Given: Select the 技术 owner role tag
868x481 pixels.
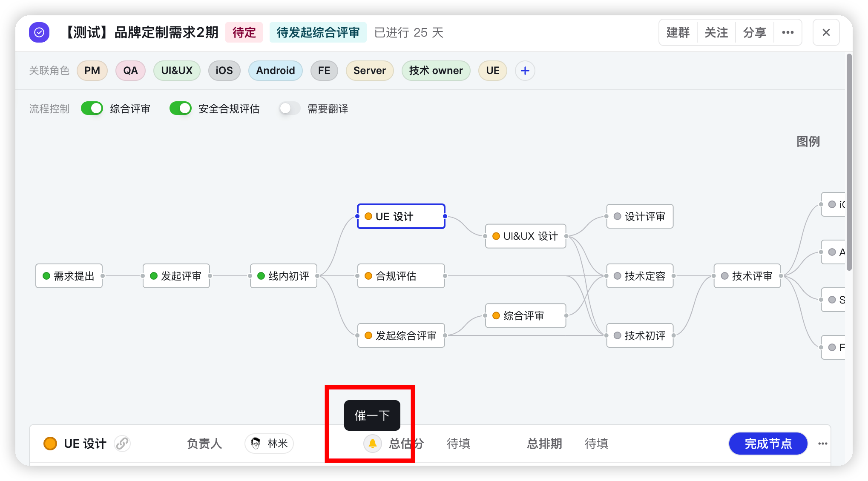Looking at the screenshot, I should point(435,71).
